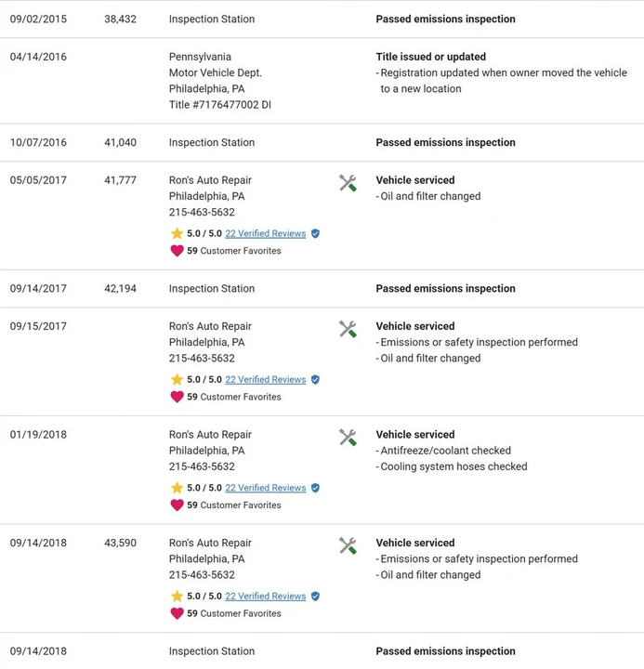Click the blue verified shield in the 01/19/2018 entry

click(315, 488)
